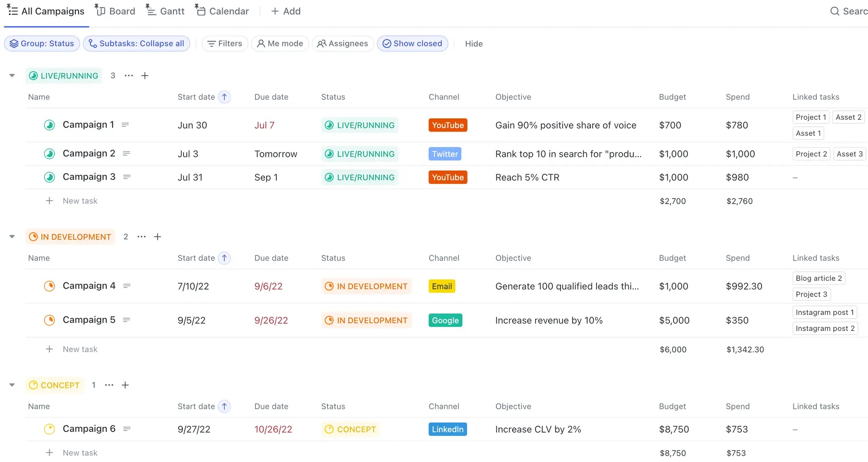Screen dimensions: 868x462
Task: Click Campaign 4 status circle icon
Action: click(50, 286)
